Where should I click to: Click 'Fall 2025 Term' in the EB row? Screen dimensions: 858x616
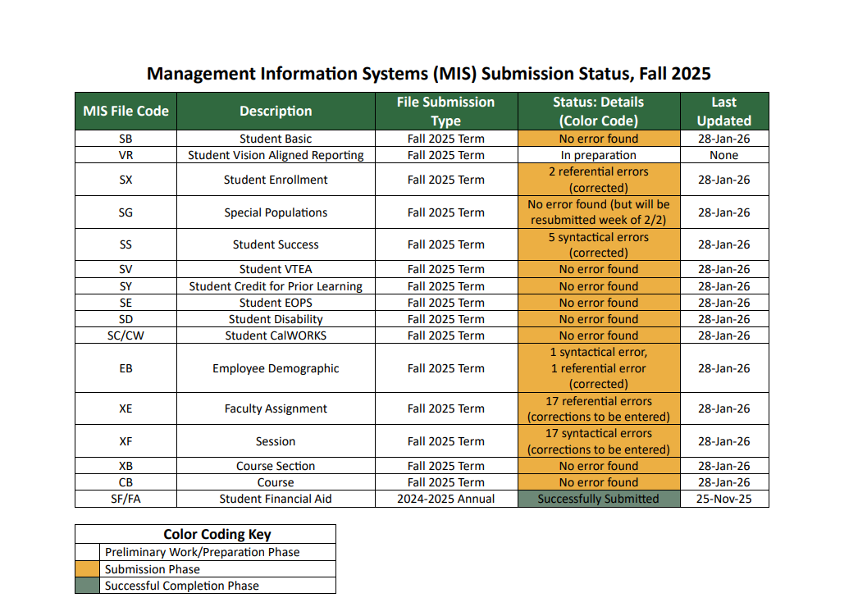pyautogui.click(x=446, y=368)
